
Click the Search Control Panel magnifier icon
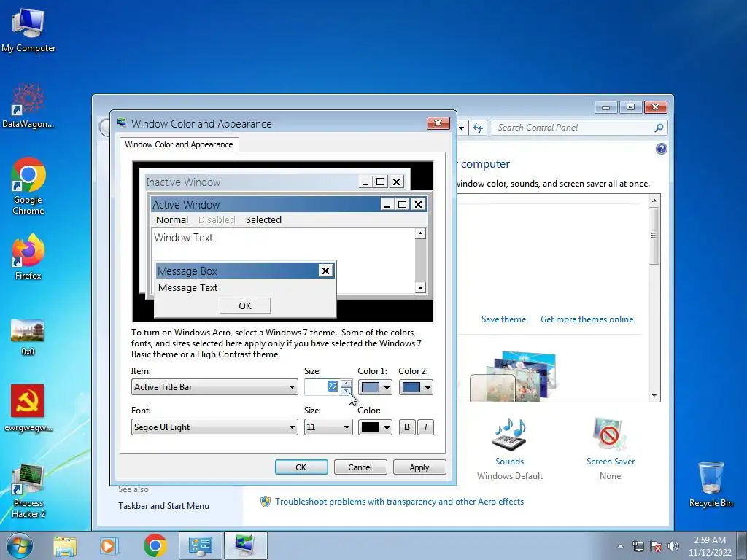(659, 128)
